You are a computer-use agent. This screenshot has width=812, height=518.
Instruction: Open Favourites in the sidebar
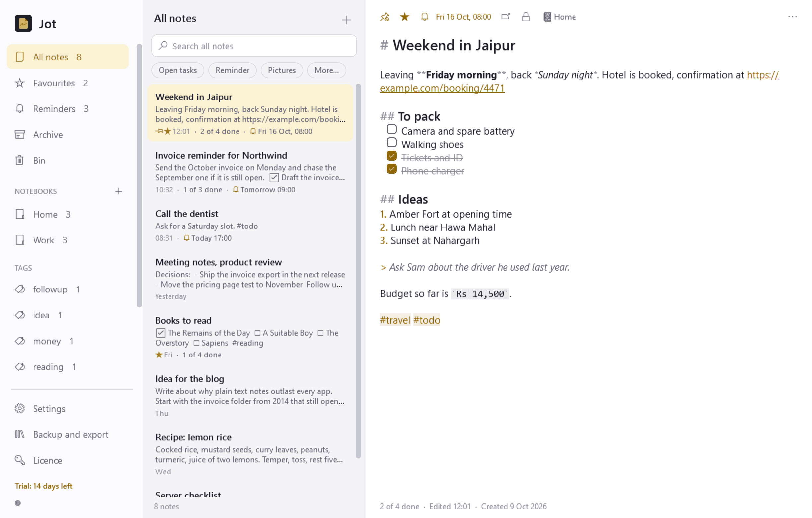(x=67, y=83)
